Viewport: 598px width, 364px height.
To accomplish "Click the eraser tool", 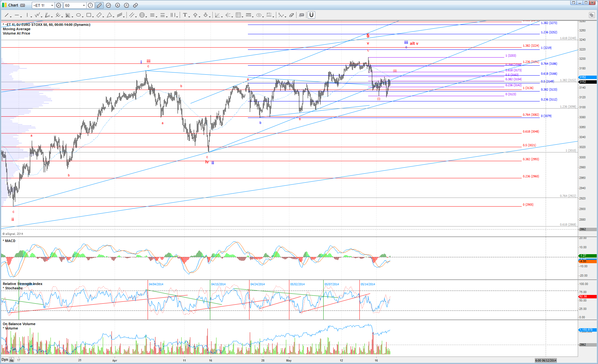I will (x=292, y=15).
